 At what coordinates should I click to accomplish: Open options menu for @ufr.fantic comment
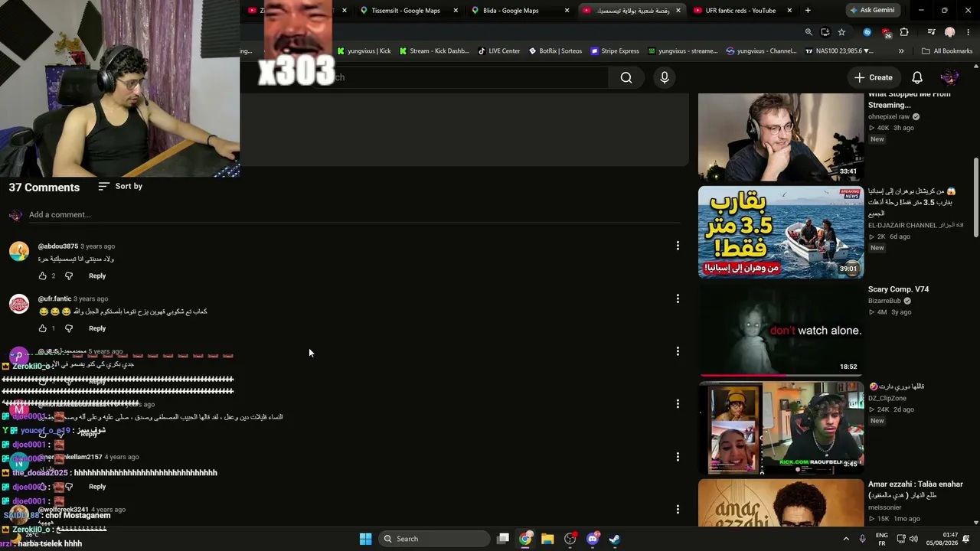(678, 298)
